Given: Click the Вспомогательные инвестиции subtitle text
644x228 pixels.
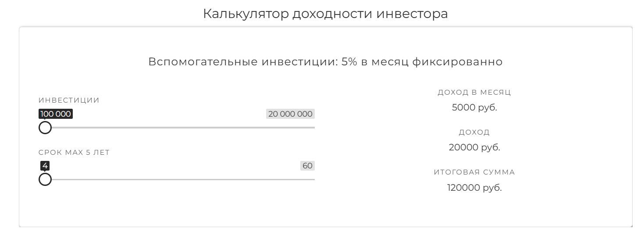Looking at the screenshot, I should (325, 62).
